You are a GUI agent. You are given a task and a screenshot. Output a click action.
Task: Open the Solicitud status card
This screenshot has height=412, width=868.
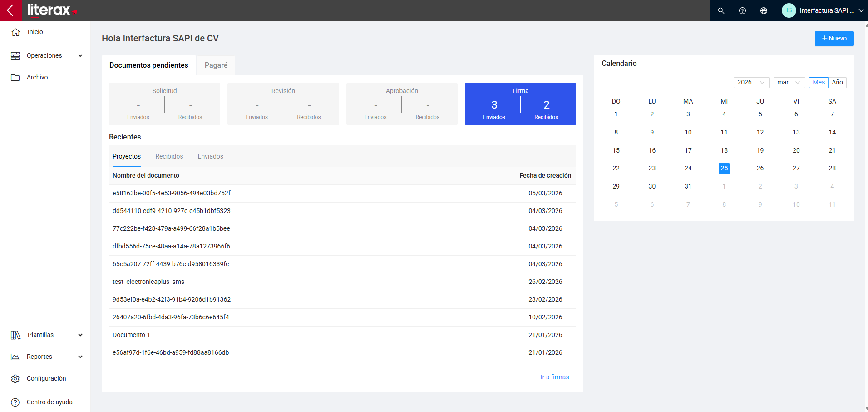tap(164, 104)
